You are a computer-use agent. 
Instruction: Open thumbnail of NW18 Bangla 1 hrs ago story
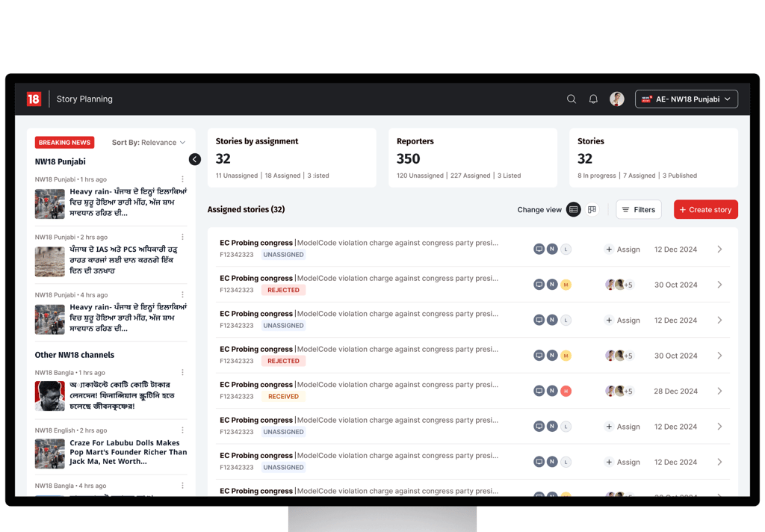click(50, 396)
